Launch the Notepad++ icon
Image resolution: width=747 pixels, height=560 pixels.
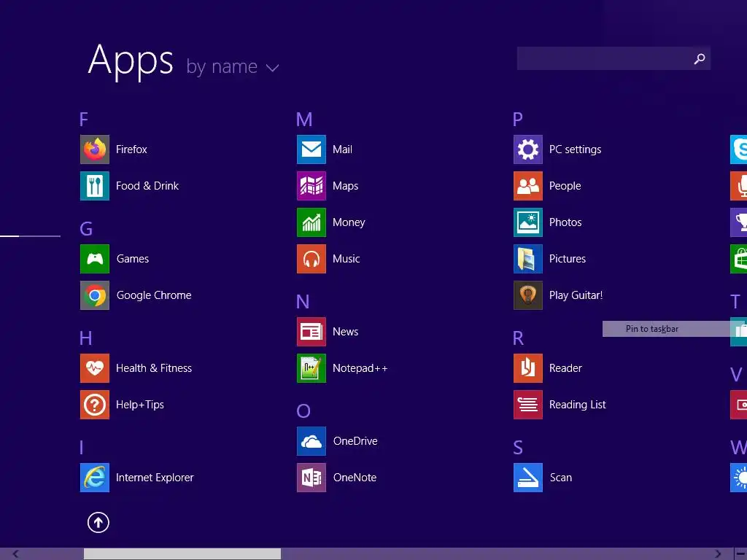(x=311, y=368)
